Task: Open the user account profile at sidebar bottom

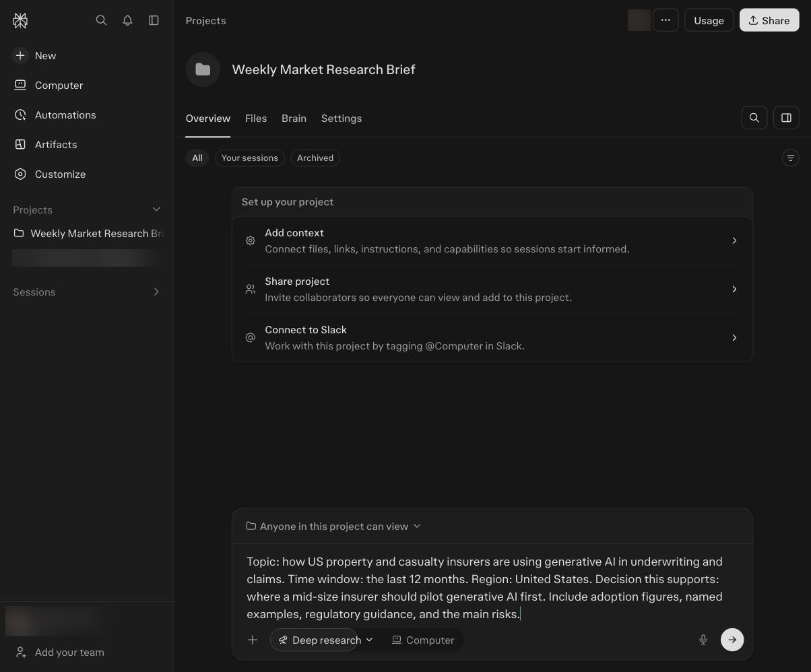Action: pos(55,621)
